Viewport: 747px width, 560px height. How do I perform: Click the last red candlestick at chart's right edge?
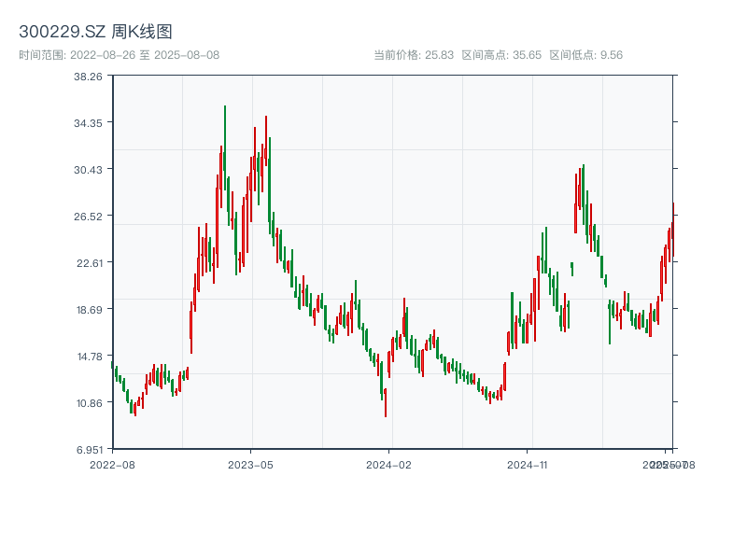[x=673, y=230]
